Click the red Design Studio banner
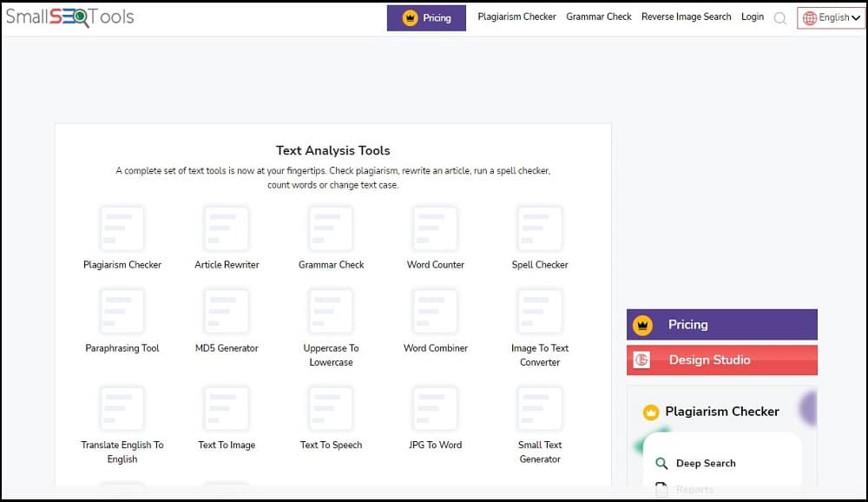The width and height of the screenshot is (868, 502). pos(722,360)
